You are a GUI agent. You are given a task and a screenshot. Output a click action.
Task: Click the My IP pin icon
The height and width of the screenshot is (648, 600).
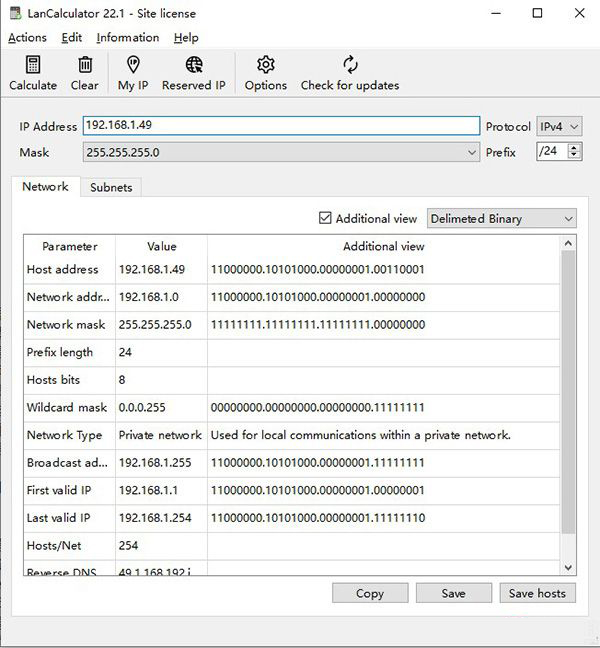click(x=133, y=64)
